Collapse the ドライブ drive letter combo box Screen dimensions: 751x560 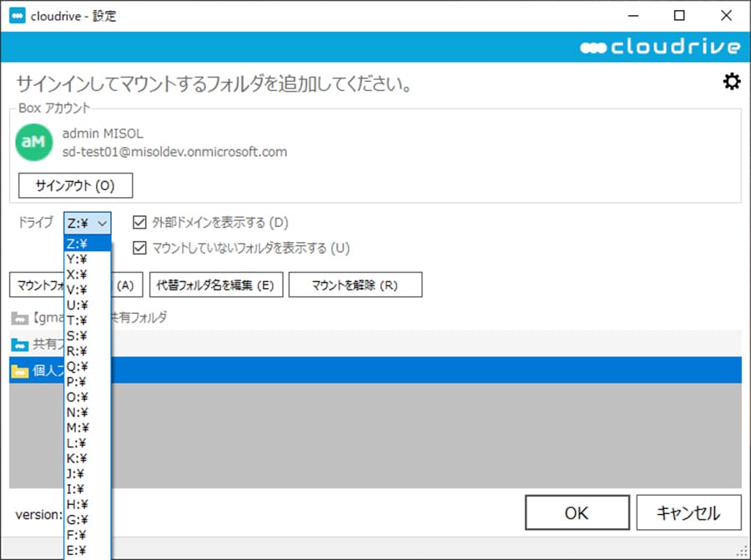(87, 223)
